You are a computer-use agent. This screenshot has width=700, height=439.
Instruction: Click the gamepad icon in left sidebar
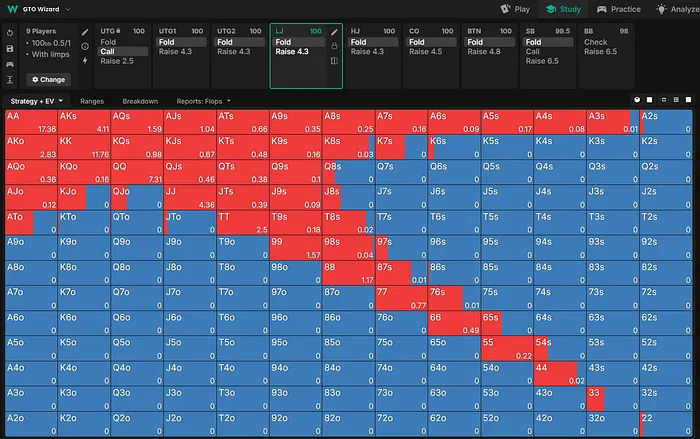coord(9,62)
